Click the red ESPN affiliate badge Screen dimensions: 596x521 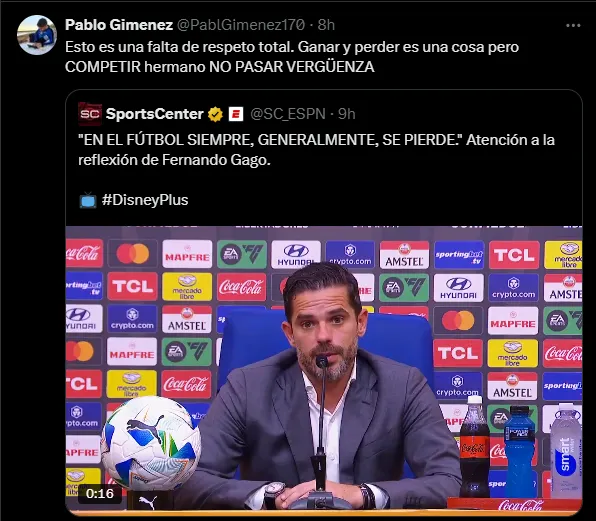[x=236, y=114]
